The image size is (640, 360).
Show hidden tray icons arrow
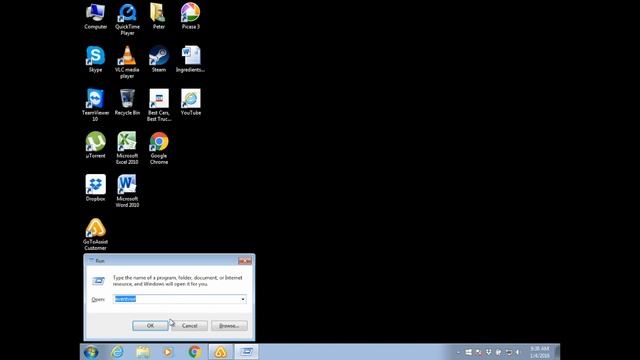tap(458, 352)
